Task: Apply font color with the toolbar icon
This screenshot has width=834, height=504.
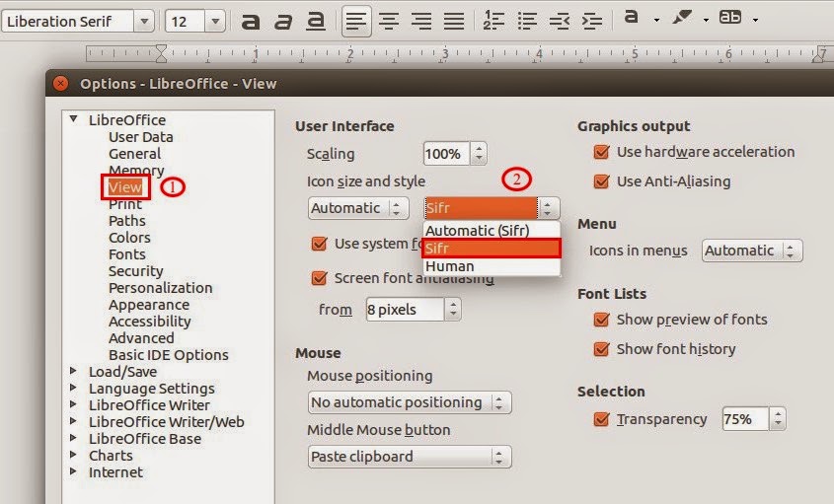Action: (632, 18)
